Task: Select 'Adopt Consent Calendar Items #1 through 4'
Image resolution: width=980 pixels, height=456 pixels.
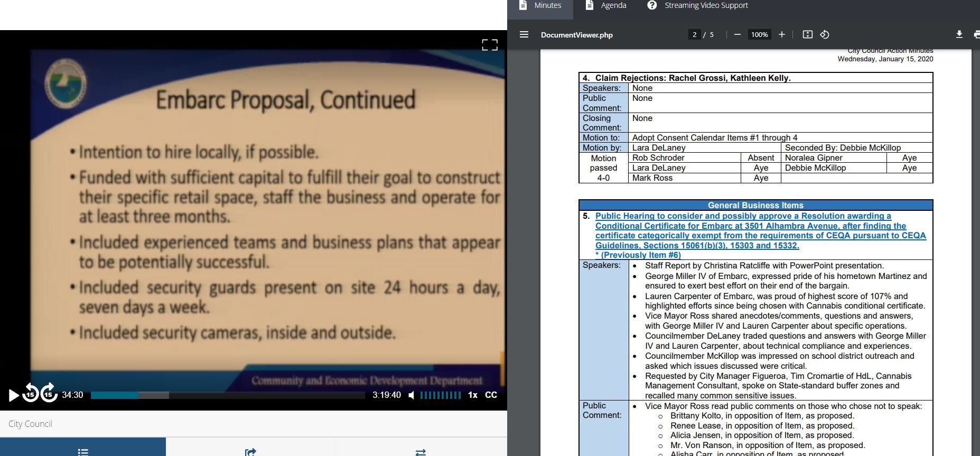Action: tap(714, 137)
